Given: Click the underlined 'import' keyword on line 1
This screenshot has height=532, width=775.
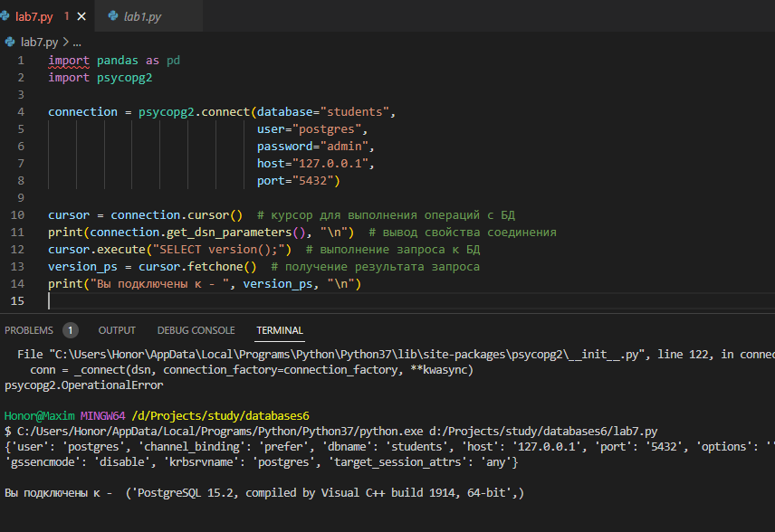Looking at the screenshot, I should 69,61.
